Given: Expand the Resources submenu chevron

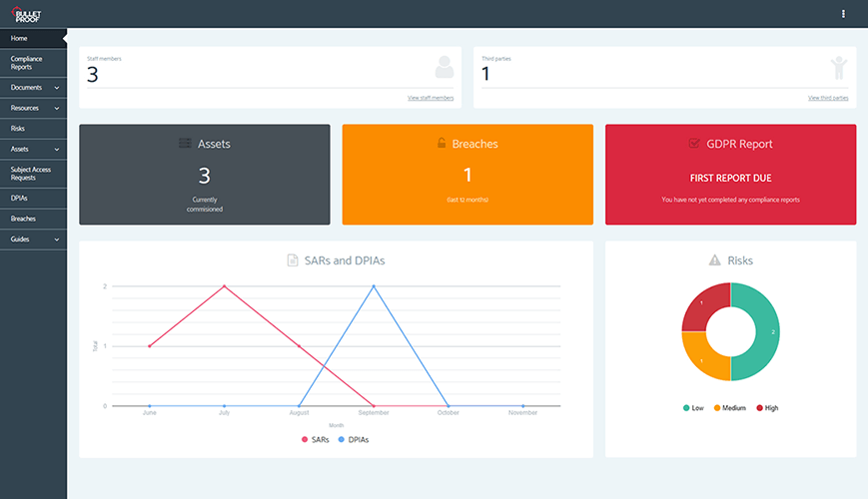Looking at the screenshot, I should click(57, 108).
